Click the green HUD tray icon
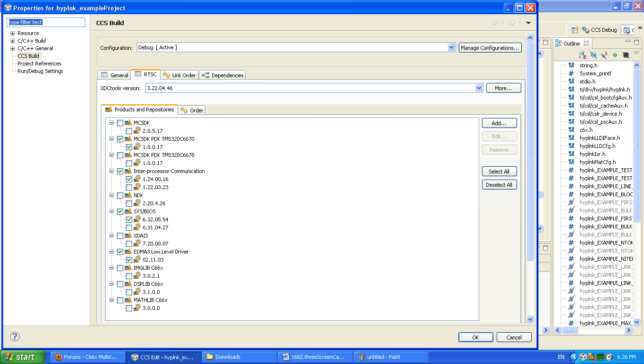The height and width of the screenshot is (364, 644). tap(600, 357)
